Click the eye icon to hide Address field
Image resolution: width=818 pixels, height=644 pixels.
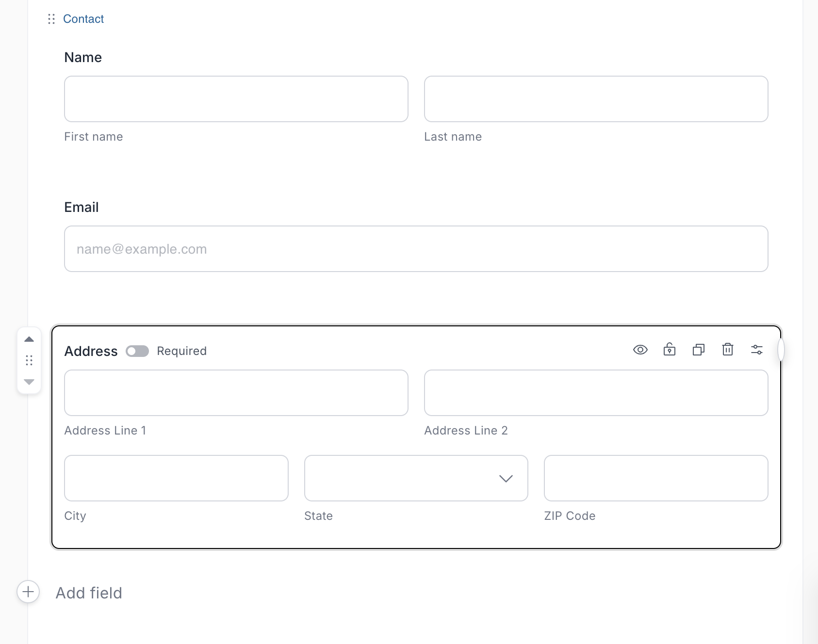(x=640, y=350)
